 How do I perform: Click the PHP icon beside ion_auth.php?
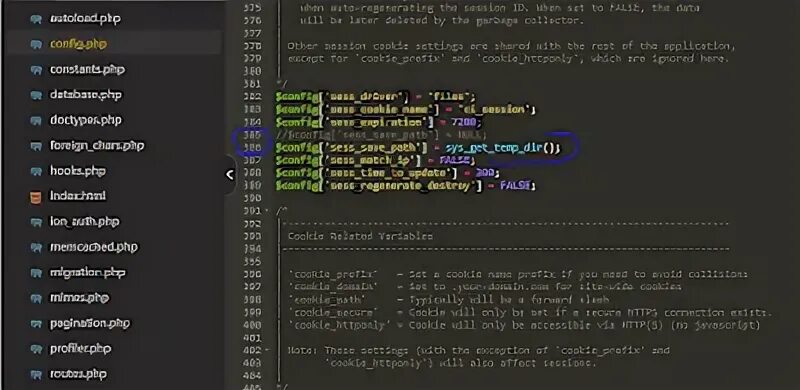(x=36, y=223)
